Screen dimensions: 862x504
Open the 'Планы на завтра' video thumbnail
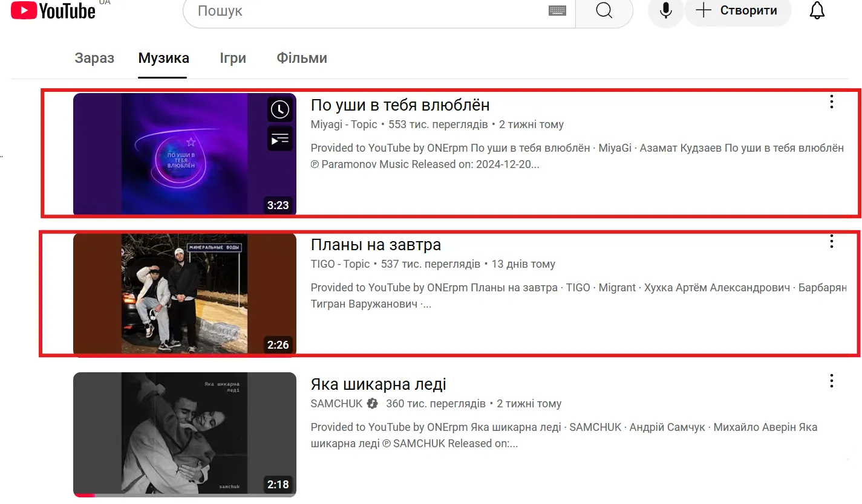184,294
